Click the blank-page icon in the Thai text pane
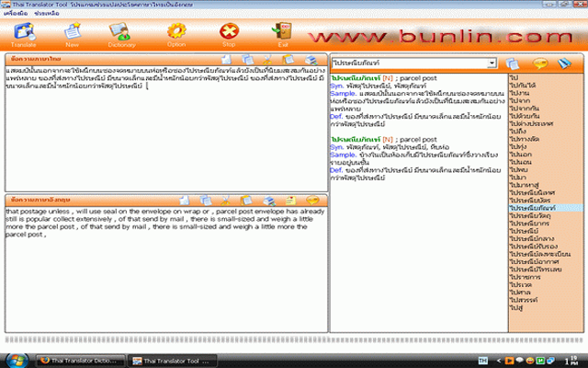 pyautogui.click(x=227, y=60)
